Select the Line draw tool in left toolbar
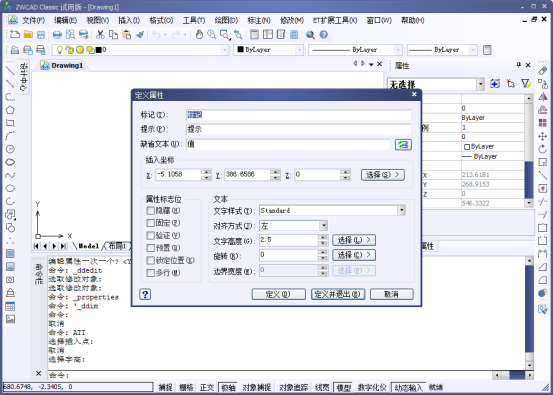 (x=10, y=71)
